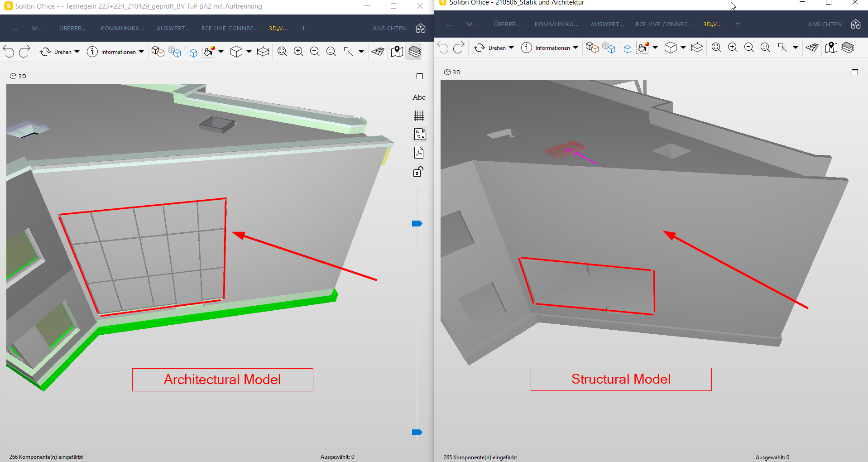Open ÜBERPR... tab in right window
Viewport: 868px width, 462px height.
[x=507, y=24]
